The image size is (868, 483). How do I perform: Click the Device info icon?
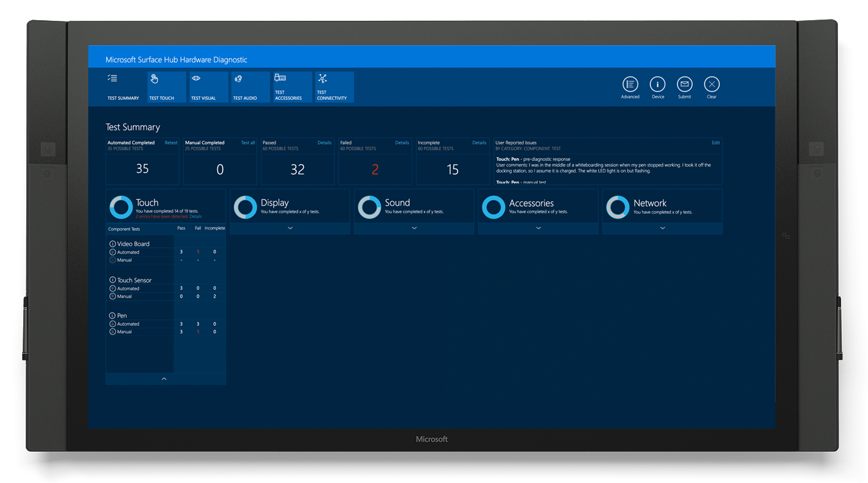(x=657, y=84)
